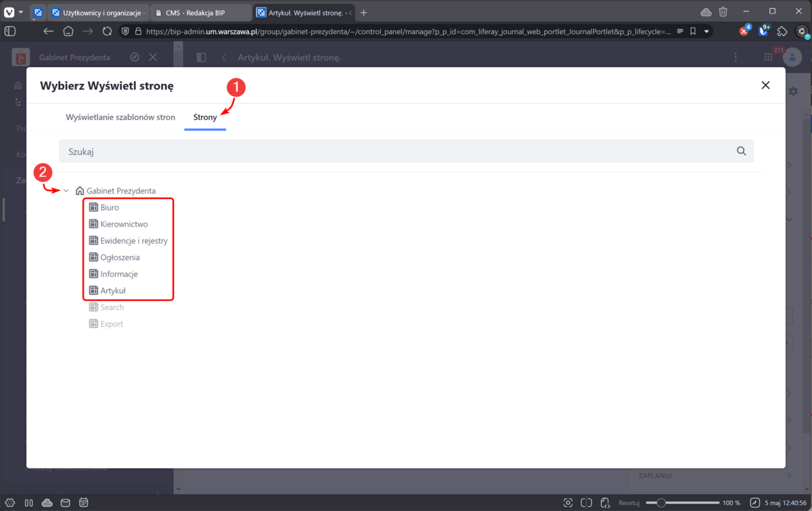
Task: Switch to the Strony tab
Action: [x=205, y=117]
